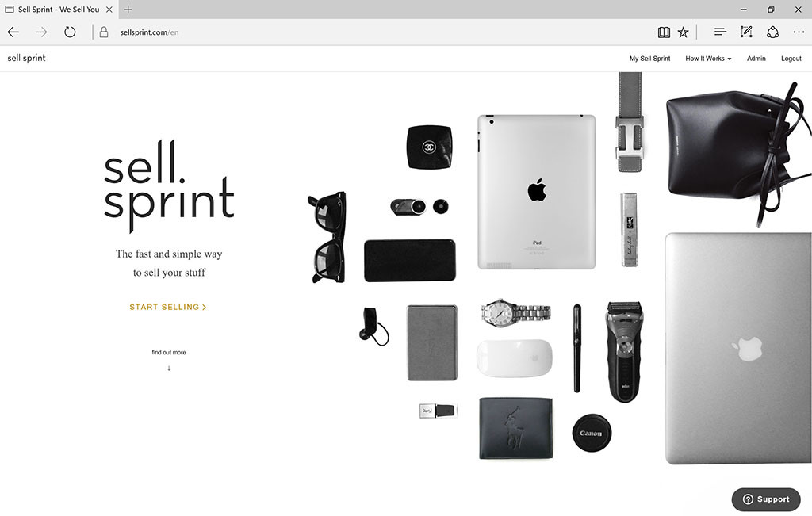
Task: Open the Support chat button
Action: [x=766, y=499]
